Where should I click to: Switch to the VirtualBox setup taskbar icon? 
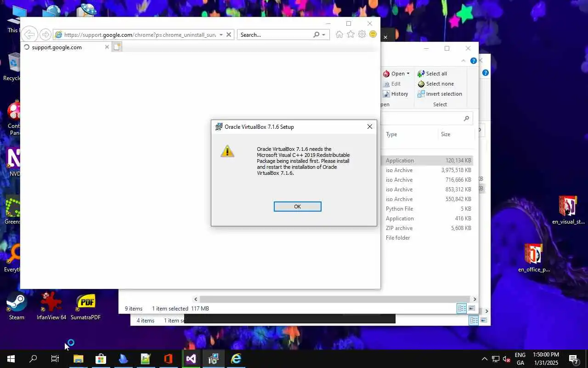[x=213, y=359]
